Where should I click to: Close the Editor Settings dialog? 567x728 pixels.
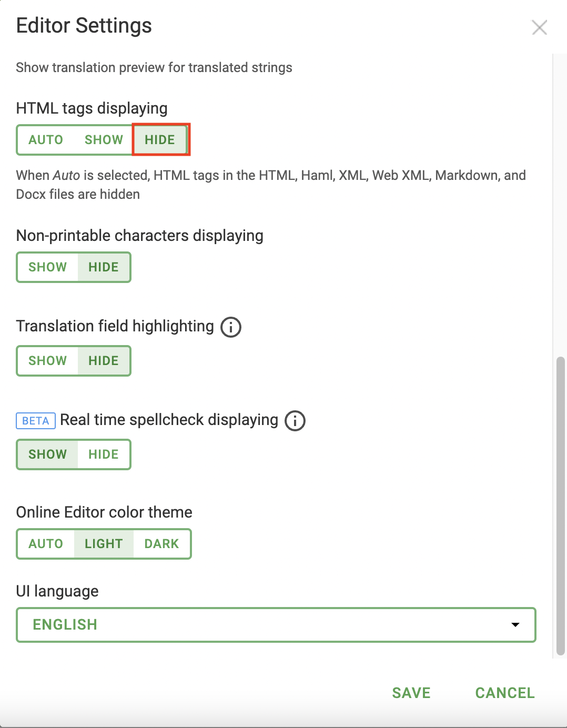pos(539,27)
